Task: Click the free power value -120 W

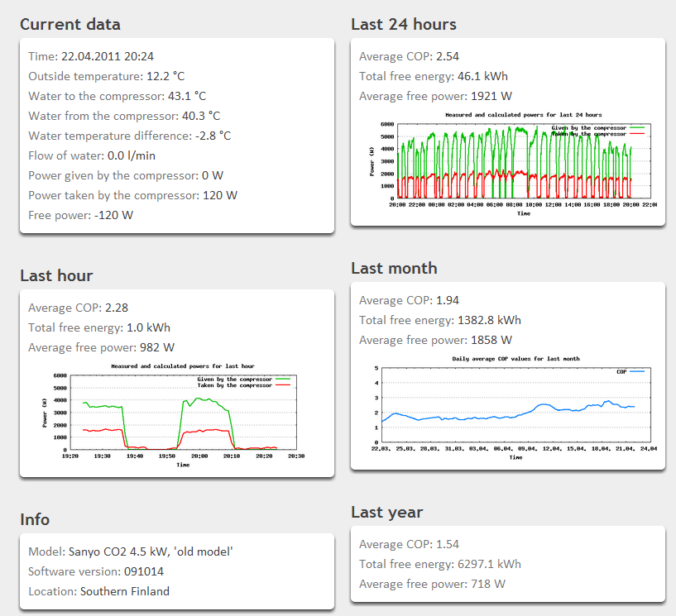Action: coord(114,215)
